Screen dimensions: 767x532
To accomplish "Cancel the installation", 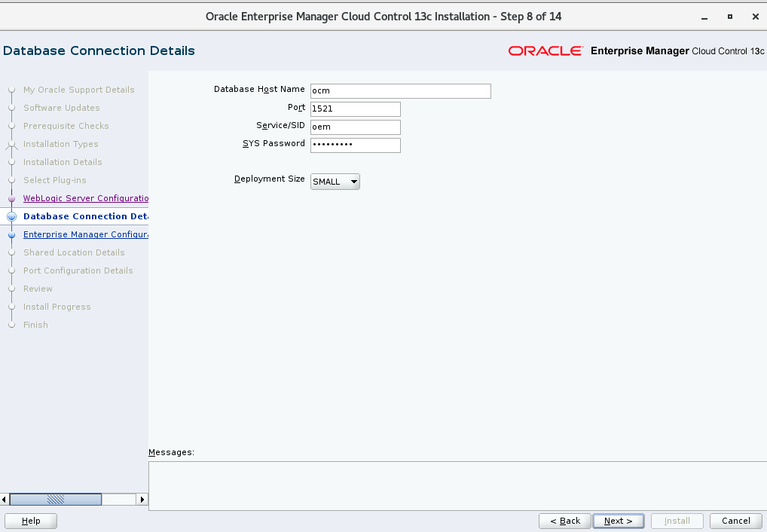I will point(735,521).
